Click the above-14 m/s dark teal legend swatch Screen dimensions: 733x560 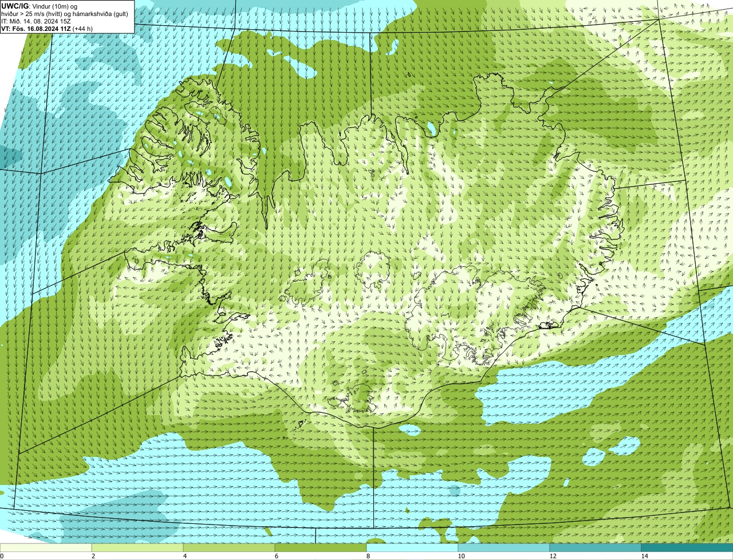687,547
